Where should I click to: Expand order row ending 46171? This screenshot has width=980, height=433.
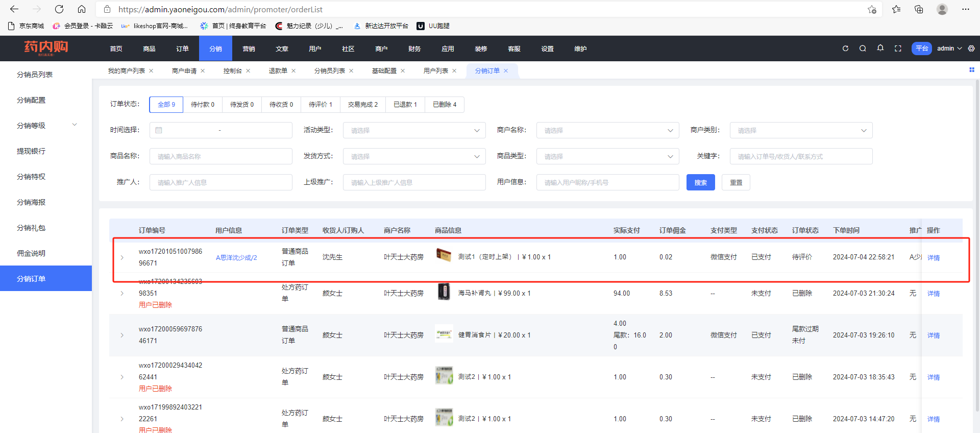point(122,335)
